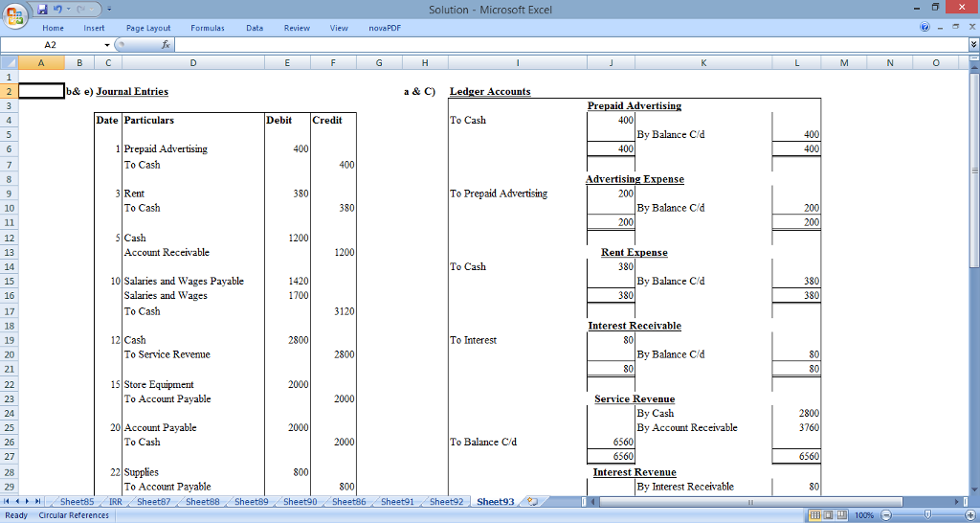Switch to Page Layout view icon
The width and height of the screenshot is (980, 523).
[828, 515]
